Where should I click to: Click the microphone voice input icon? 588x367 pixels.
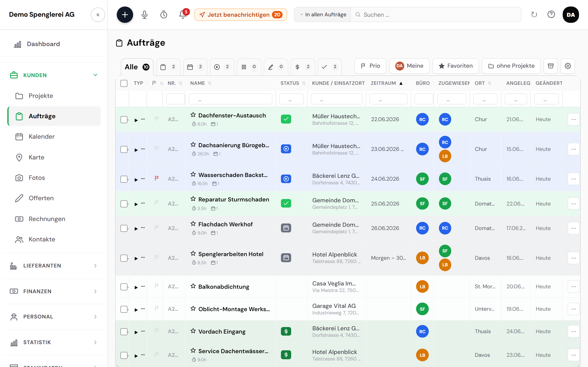(x=144, y=14)
